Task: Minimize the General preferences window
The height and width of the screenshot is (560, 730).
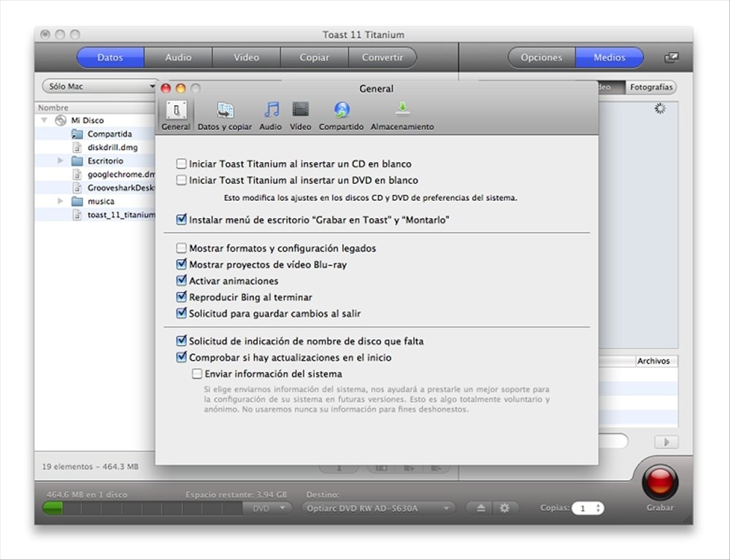Action: 180,88
